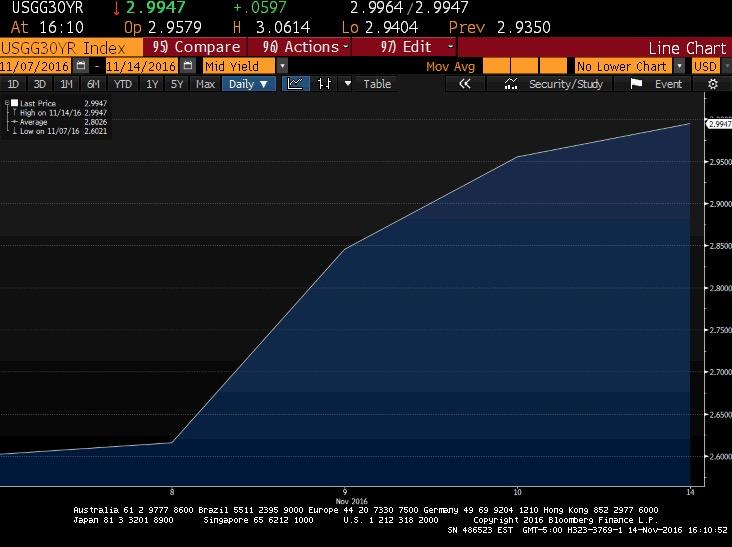Open the Daily periodicity dropdown
732x547 pixels.
coord(248,84)
